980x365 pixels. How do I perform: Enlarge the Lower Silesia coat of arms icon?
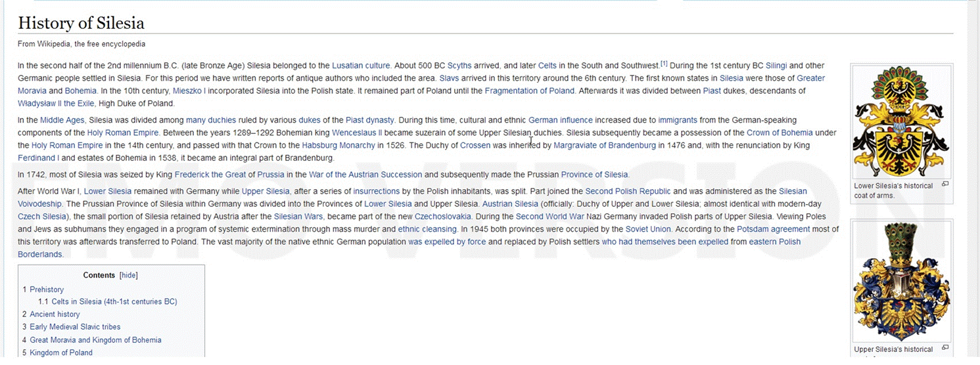945,184
